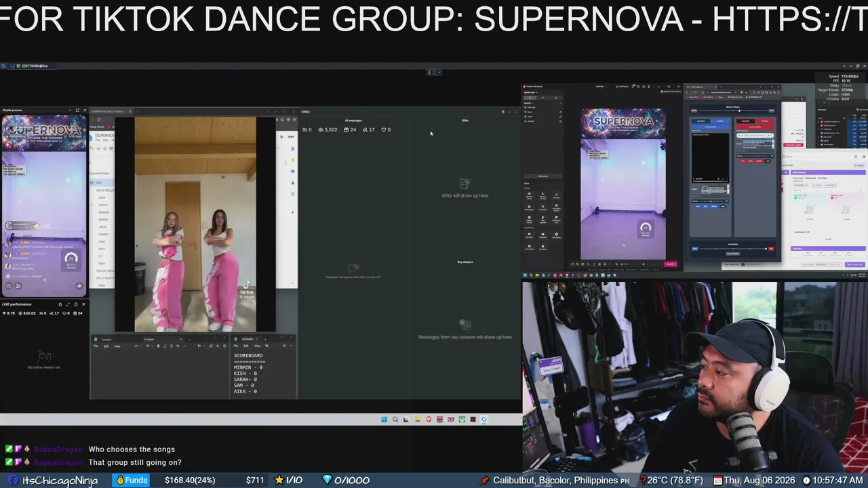This screenshot has height=488, width=868.
Task: Open File menu in Scoreboard Notepad
Action: pos(237,346)
